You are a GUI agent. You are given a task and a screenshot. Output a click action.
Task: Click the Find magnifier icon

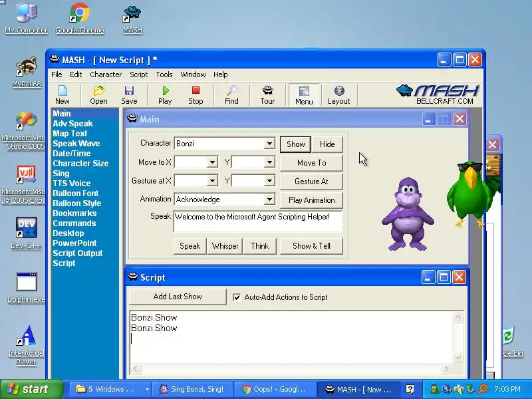(231, 95)
